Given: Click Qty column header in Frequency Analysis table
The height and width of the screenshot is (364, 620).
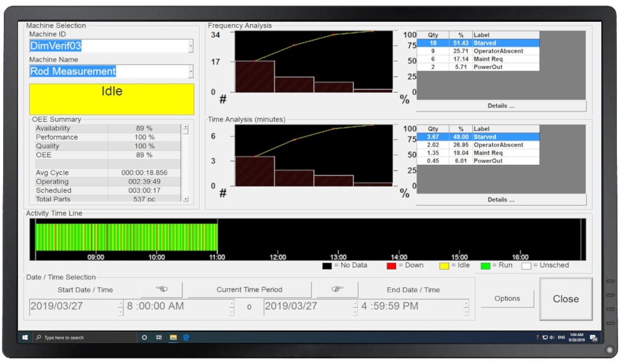Looking at the screenshot, I should click(x=433, y=35).
